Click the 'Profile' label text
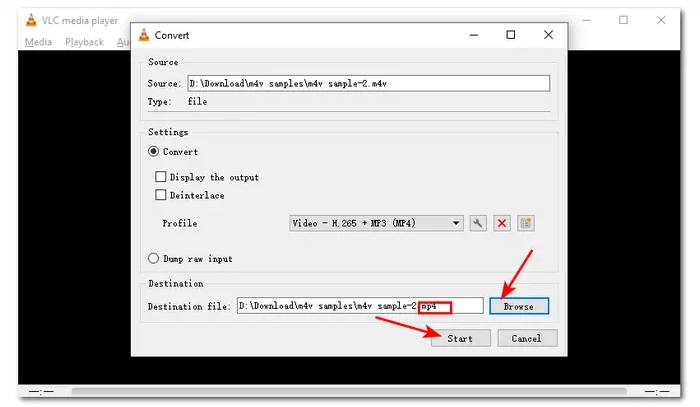This screenshot has height=407, width=700. (x=179, y=223)
